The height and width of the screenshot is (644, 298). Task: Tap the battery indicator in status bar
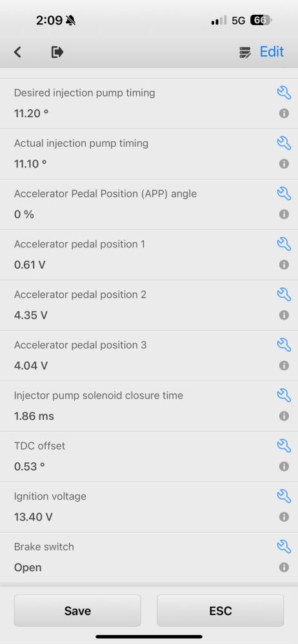click(261, 20)
